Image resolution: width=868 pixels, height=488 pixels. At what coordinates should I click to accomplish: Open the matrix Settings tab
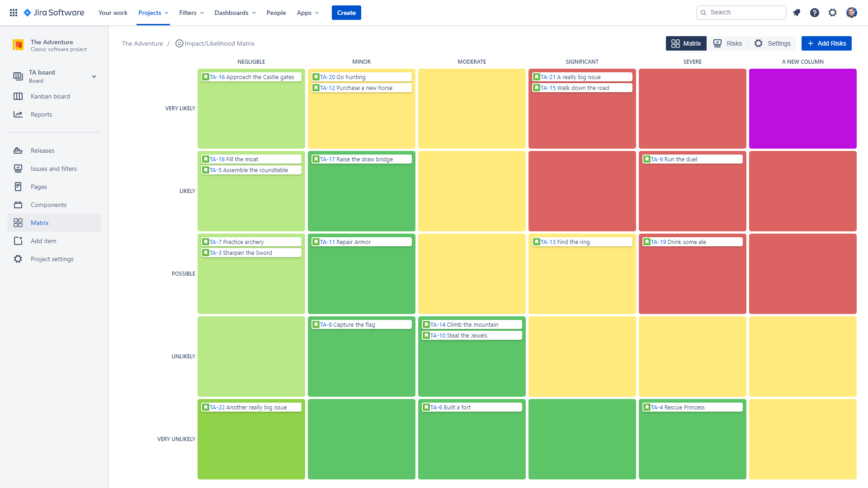coord(772,43)
